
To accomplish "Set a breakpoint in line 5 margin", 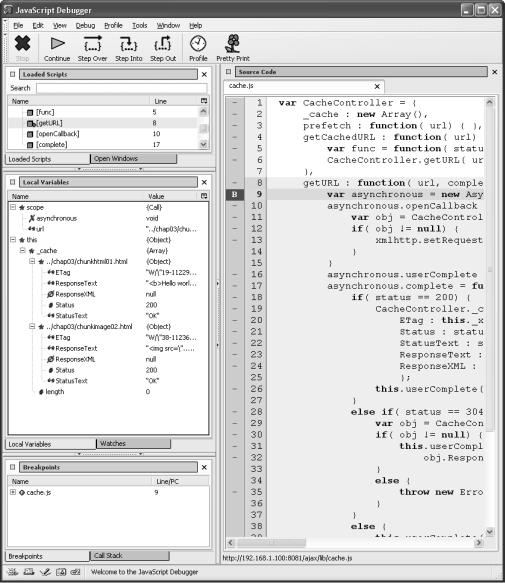I will (x=235, y=148).
